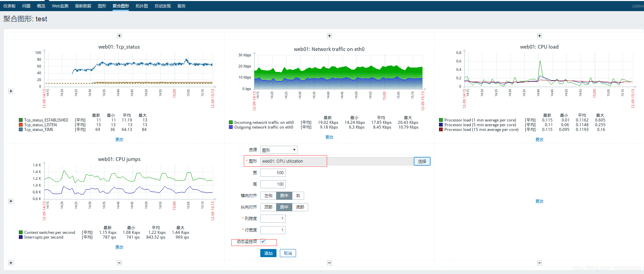
Task: Click 更改 in the empty bottom-right cell
Action: pos(539,201)
